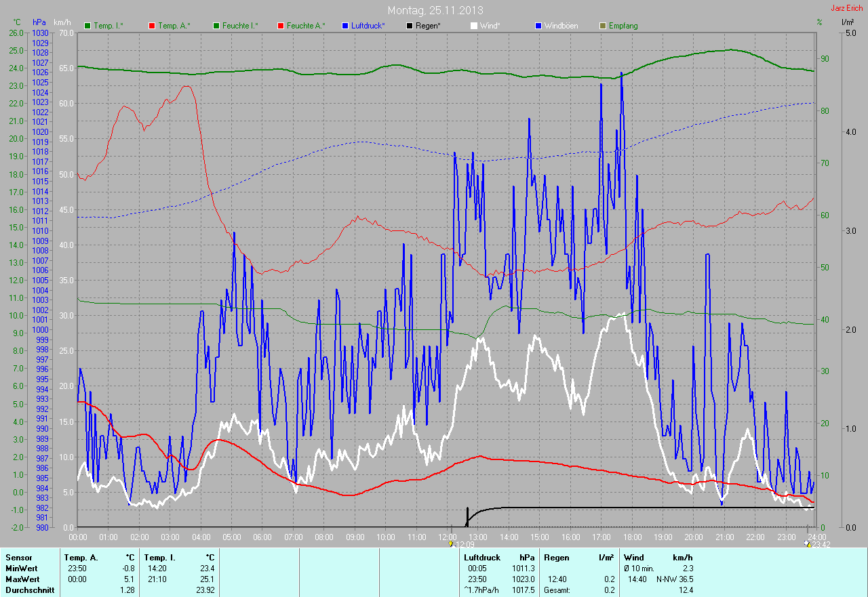
Task: Click the red Feuchte A.* legend swatch
Action: [x=281, y=26]
